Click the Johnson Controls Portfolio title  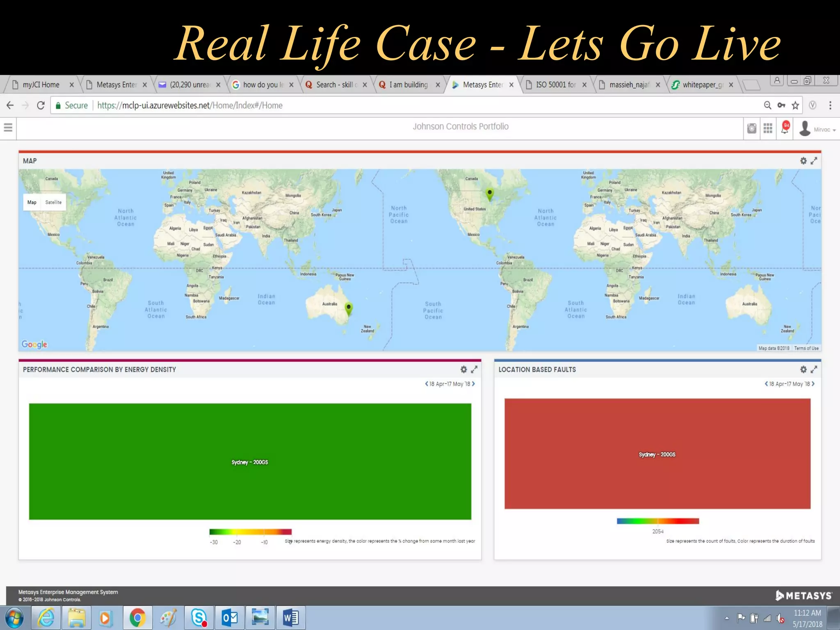pos(461,126)
